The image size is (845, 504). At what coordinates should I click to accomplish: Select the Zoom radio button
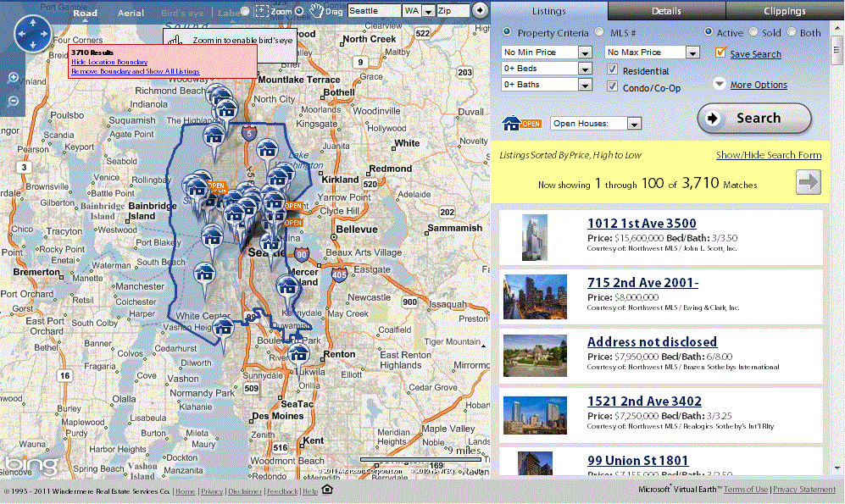[x=245, y=11]
